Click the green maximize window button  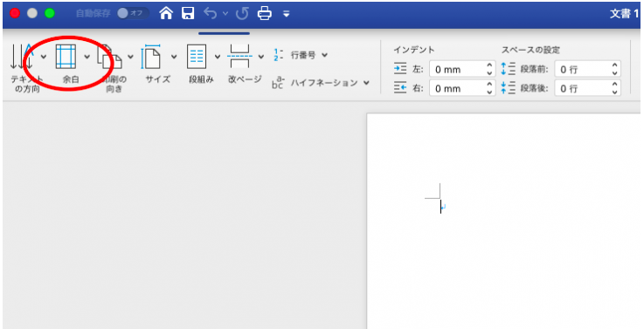[50, 14]
